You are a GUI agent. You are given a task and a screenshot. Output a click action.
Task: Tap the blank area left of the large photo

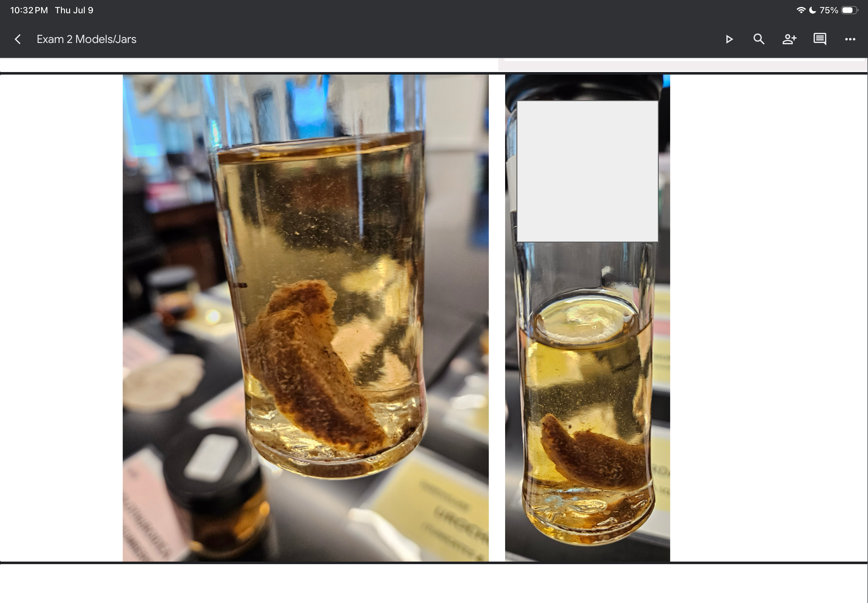pyautogui.click(x=61, y=318)
